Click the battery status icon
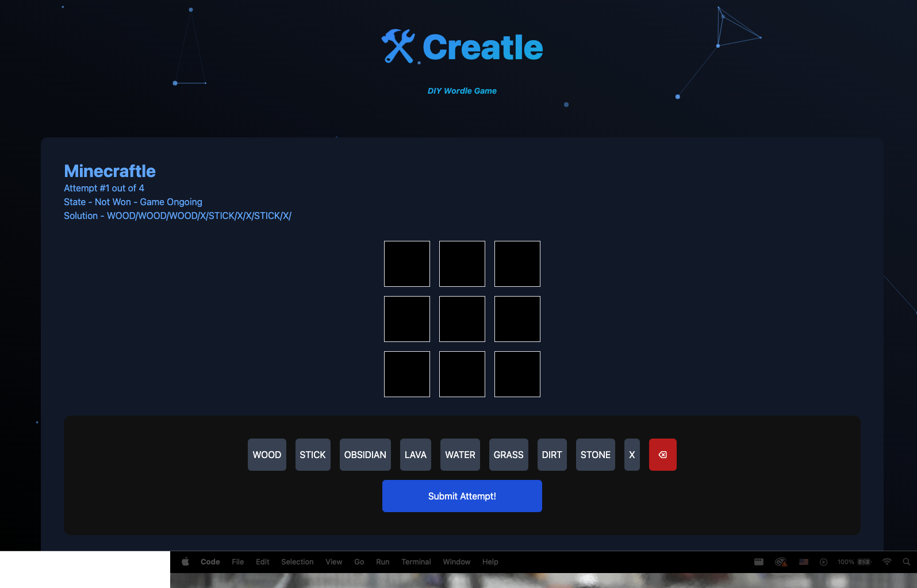Viewport: 917px width, 588px height. (865, 562)
